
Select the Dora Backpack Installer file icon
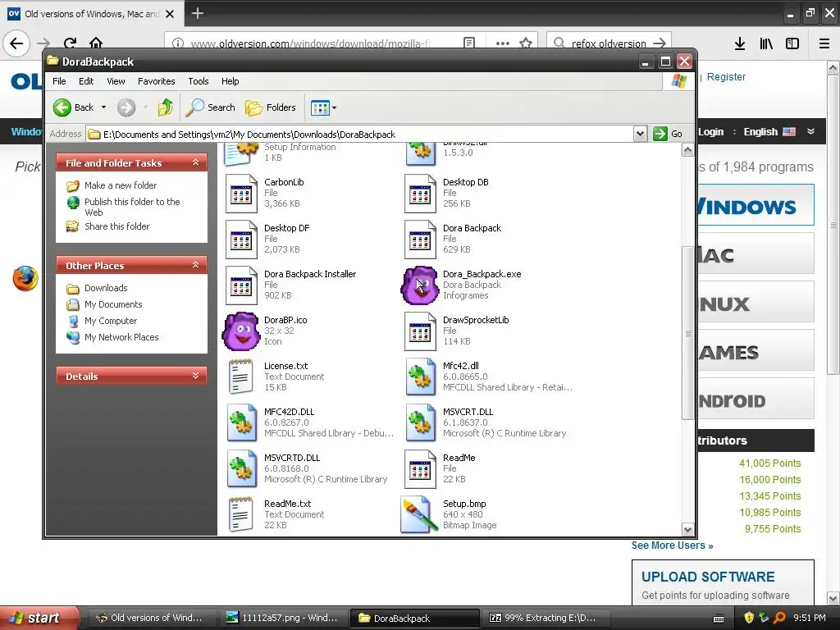pos(241,285)
